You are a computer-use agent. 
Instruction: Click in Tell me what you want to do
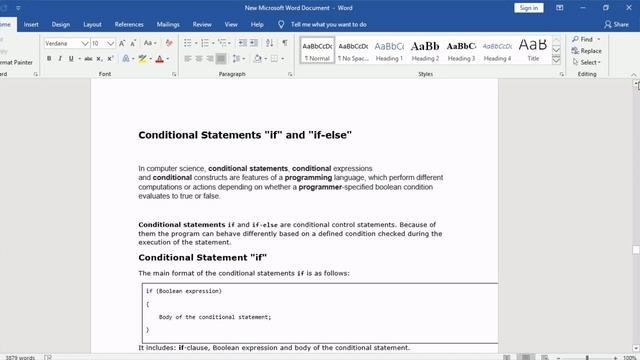coord(329,24)
